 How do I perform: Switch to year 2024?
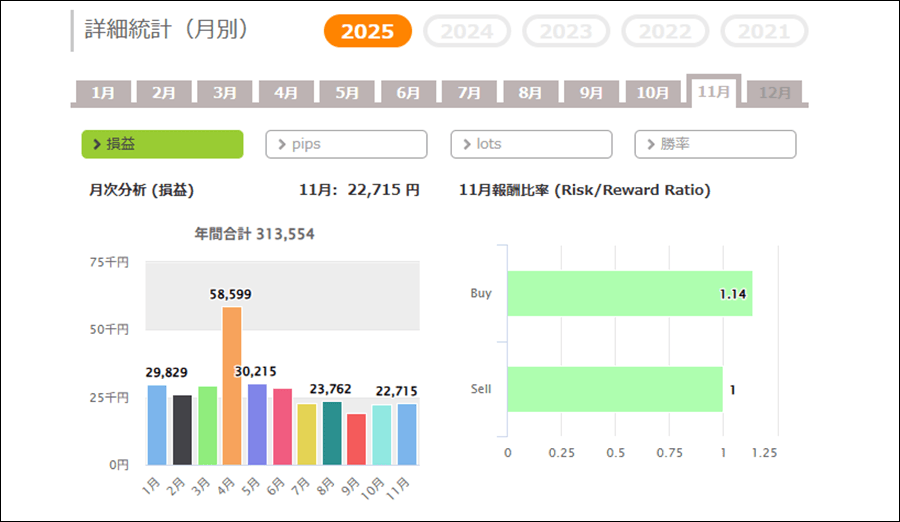click(467, 31)
